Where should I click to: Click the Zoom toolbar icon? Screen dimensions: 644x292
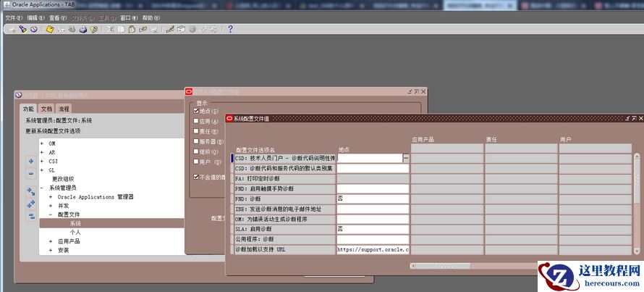(181, 30)
